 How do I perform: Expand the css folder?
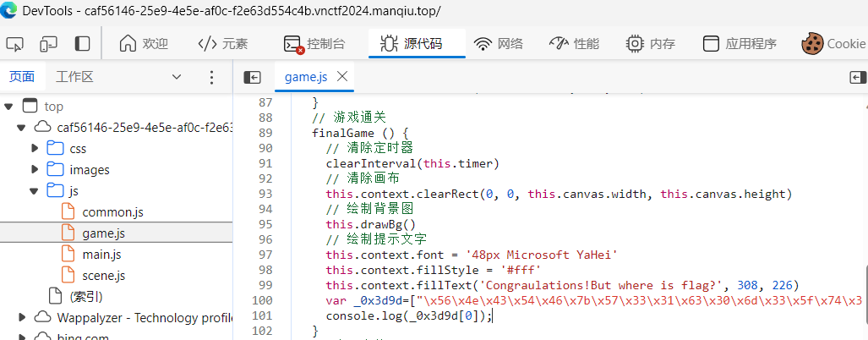(35, 149)
